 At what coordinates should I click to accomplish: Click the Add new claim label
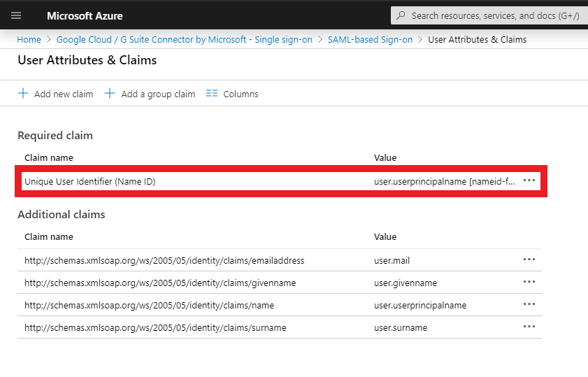click(64, 94)
